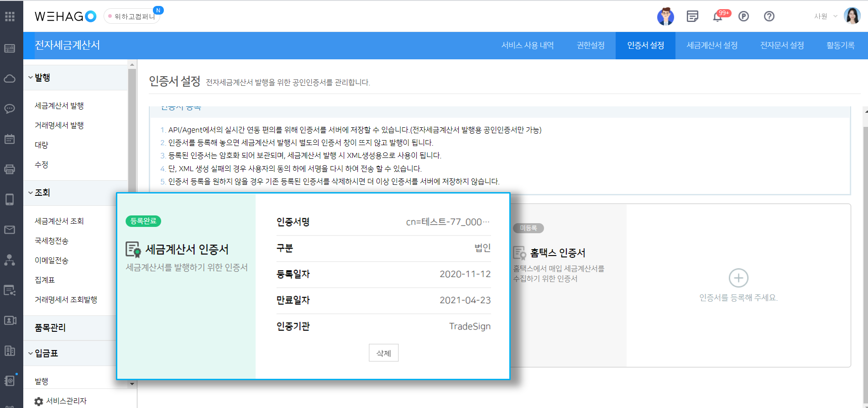Switch to 전자문서 설정 tab
This screenshot has height=408, width=868.
[782, 45]
